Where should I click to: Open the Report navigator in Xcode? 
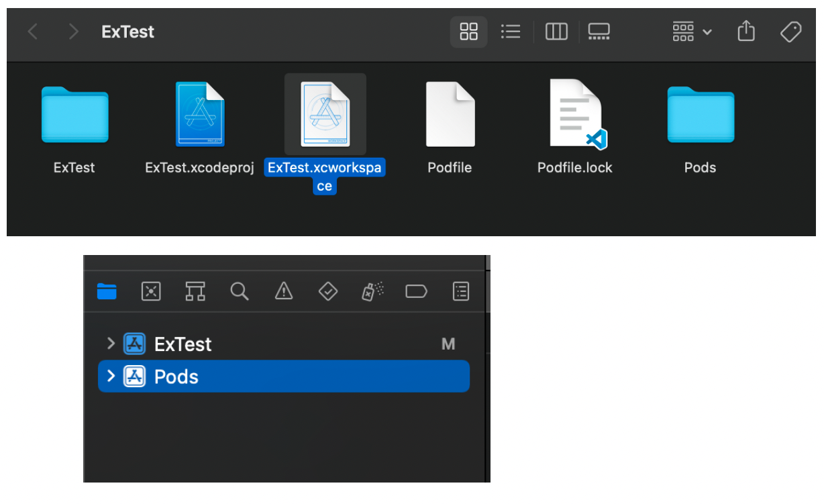(461, 291)
